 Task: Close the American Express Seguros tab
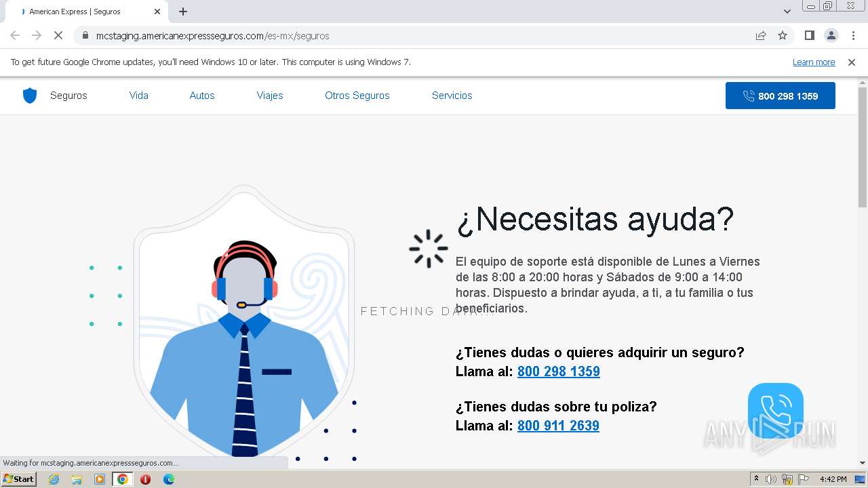[157, 12]
